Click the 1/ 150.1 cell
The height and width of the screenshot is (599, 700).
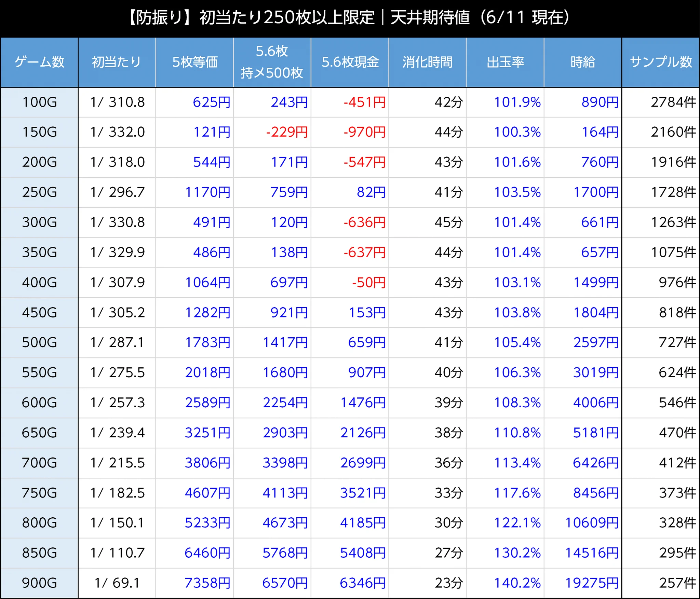click(117, 522)
